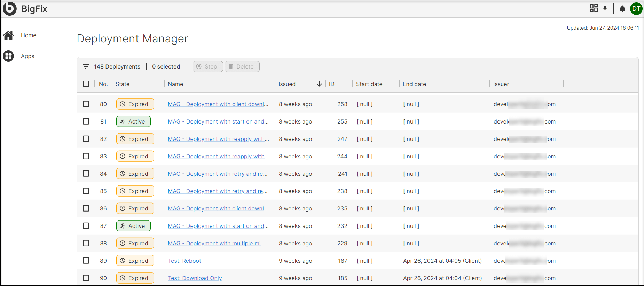Screen dimensions: 644x286
Task: Click '148 Deployments' count text
Action: (x=117, y=66)
